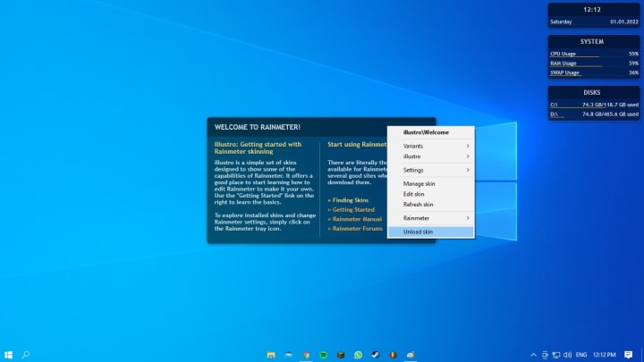Image resolution: width=644 pixels, height=362 pixels.
Task: Click the CPU Usage meter row
Action: pyautogui.click(x=594, y=54)
